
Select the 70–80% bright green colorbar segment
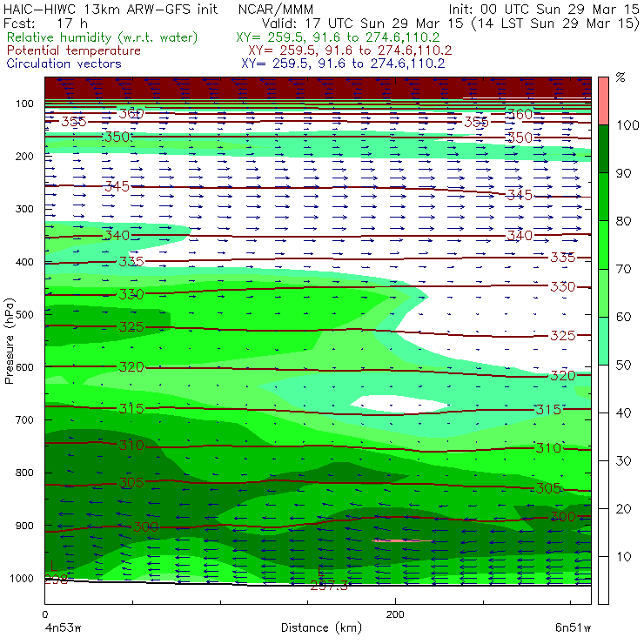pyautogui.click(x=603, y=245)
